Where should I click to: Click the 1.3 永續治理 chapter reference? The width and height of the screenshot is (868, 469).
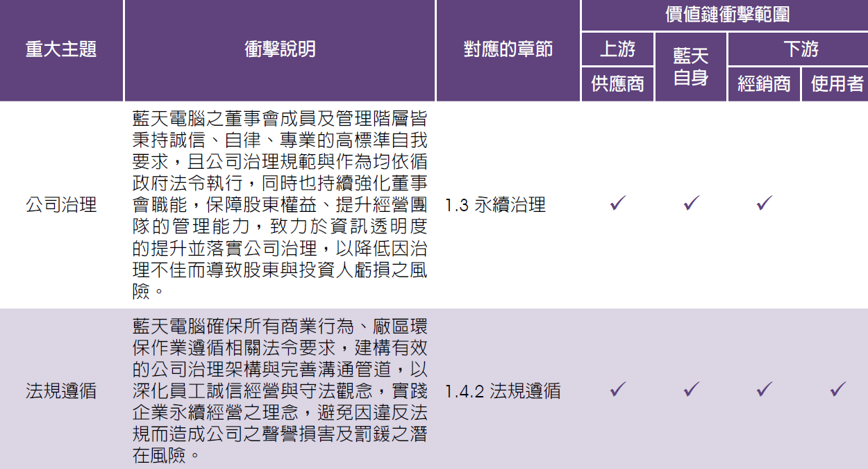point(495,205)
